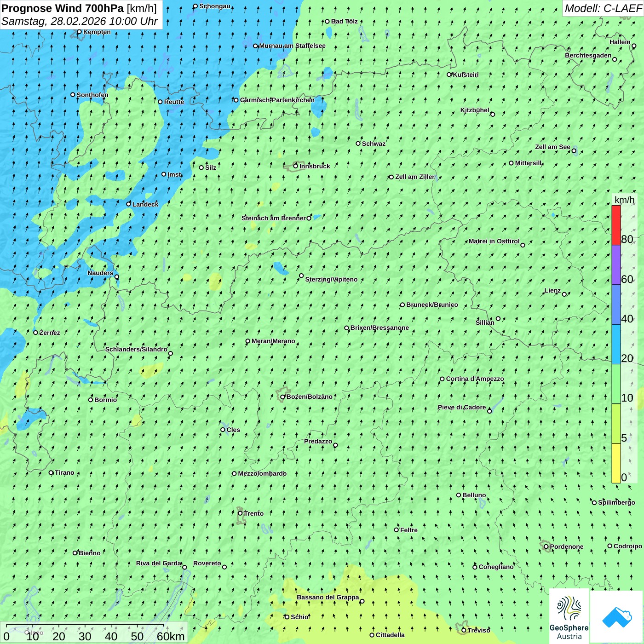Viewport: 644px width, 644px height.
Task: Click the Treviso city marker
Action: (464, 630)
